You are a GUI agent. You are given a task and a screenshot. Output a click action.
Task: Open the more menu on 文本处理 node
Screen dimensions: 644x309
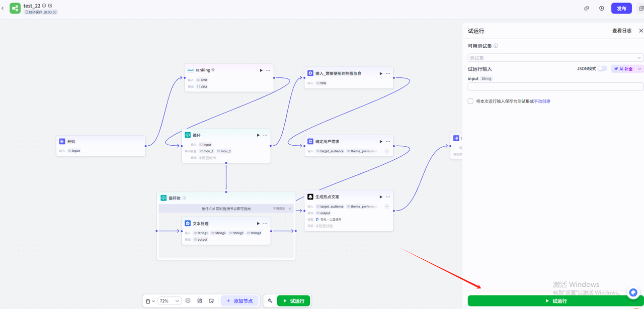(x=265, y=224)
